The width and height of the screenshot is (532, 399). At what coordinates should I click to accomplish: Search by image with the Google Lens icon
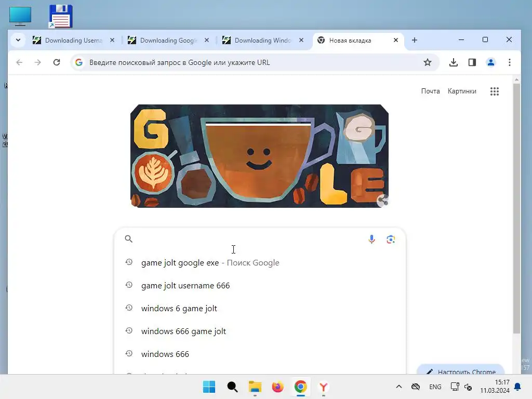click(391, 239)
